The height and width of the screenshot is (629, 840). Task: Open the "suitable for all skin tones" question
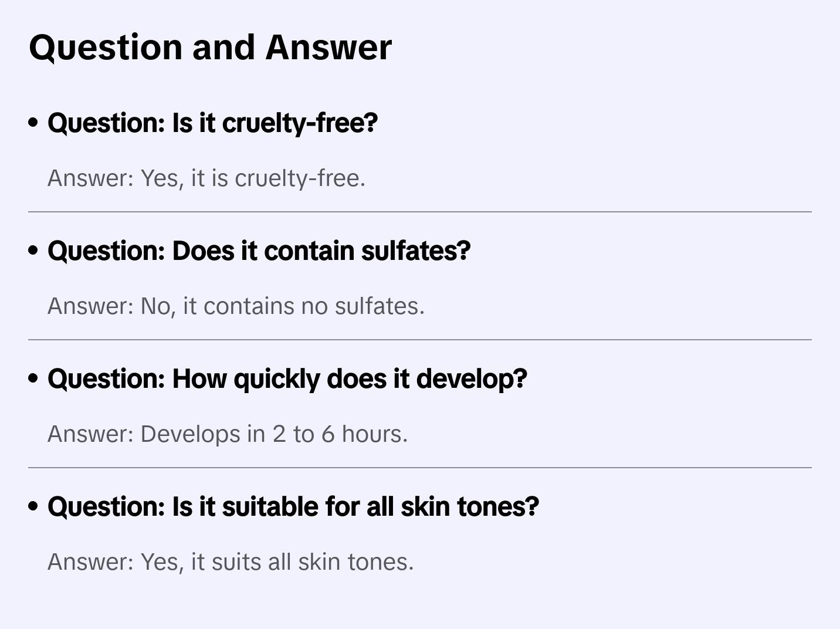coord(293,506)
